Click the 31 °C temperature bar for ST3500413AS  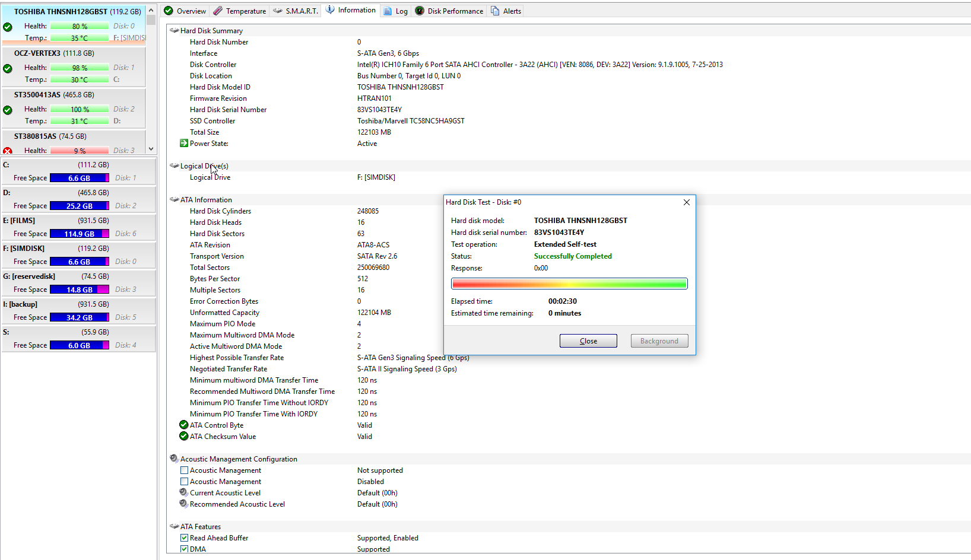point(80,121)
